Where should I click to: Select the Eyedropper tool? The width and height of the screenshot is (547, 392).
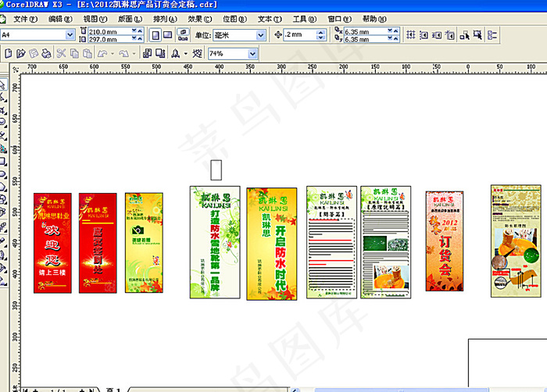click(3, 241)
